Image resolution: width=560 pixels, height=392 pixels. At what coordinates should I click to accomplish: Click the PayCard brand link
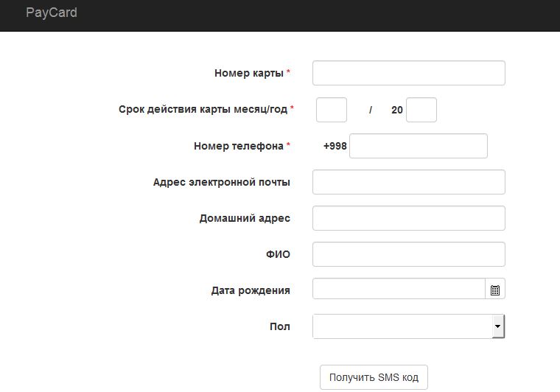(52, 13)
